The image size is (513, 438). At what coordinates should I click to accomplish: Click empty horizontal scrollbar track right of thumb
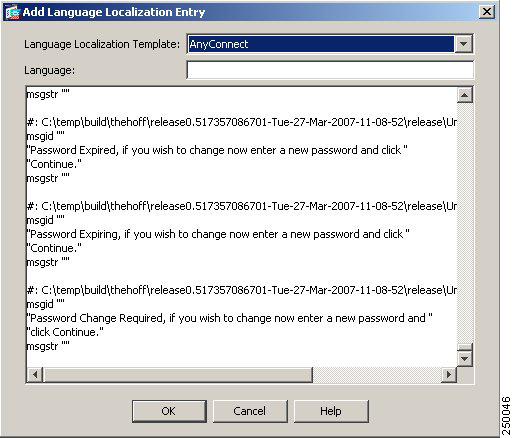377,374
